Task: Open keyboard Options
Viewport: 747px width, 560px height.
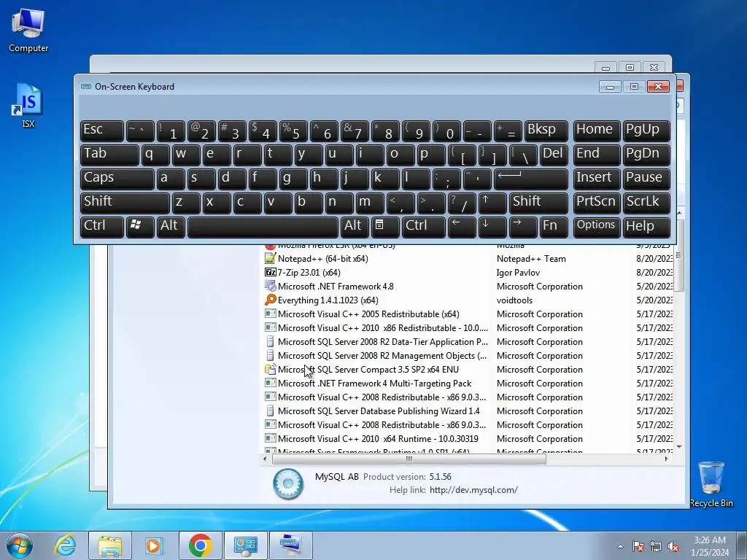Action: click(x=597, y=227)
